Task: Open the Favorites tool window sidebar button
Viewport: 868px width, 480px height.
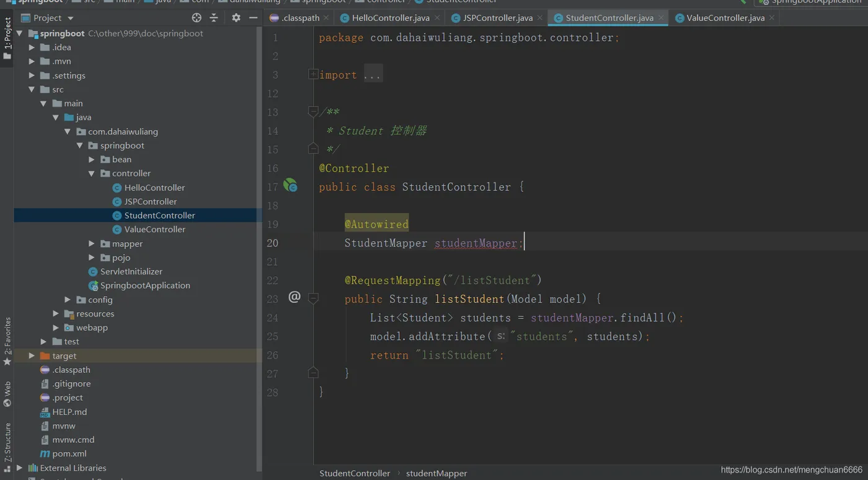Action: point(7,339)
